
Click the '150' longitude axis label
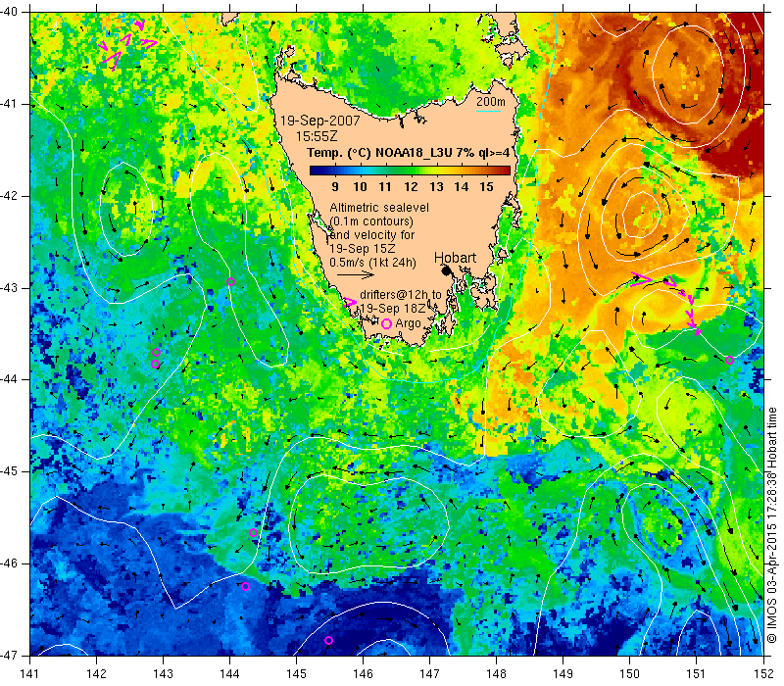[x=630, y=673]
